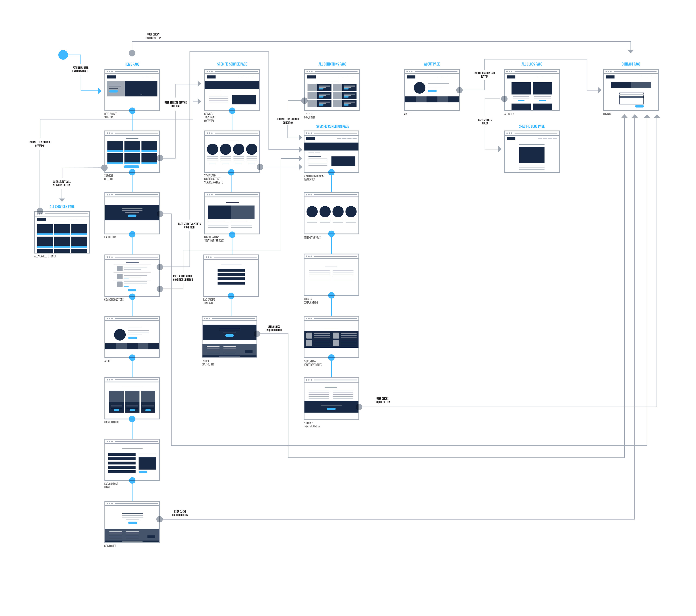This screenshot has height=616, width=696.
Task: Click the SPECIFIC SERVICE PAGE title
Action: coord(232,64)
